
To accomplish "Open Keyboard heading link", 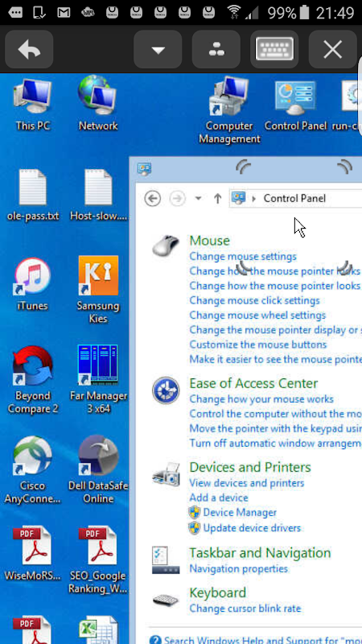I will (217, 592).
